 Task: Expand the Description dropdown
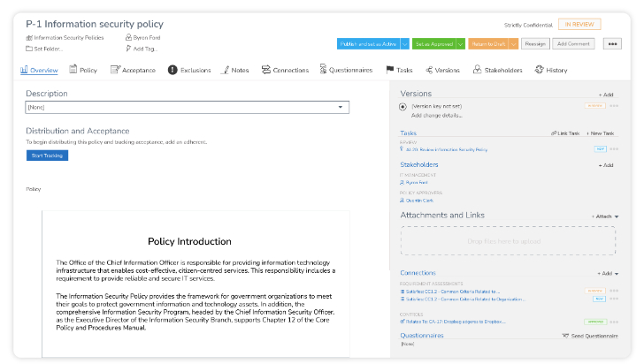341,108
